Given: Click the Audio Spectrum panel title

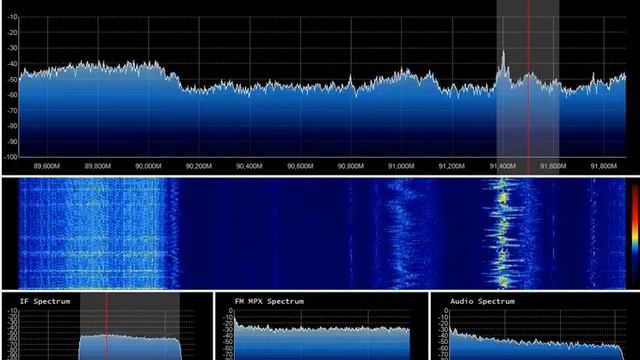Looking at the screenshot, I should tap(482, 301).
